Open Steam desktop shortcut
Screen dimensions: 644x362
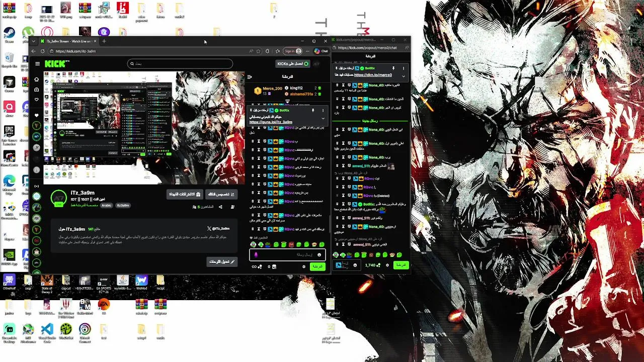(x=9, y=34)
